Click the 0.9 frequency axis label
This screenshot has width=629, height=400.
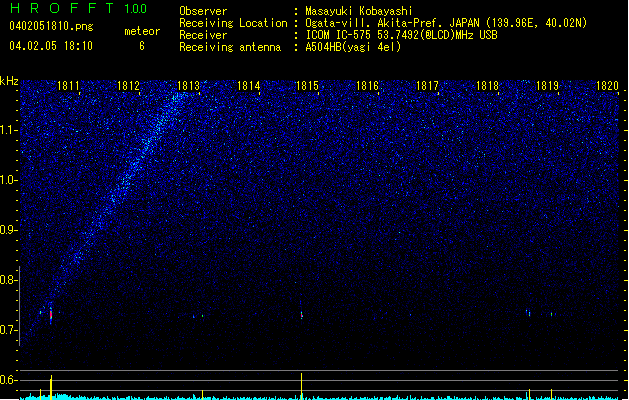[x=9, y=230]
